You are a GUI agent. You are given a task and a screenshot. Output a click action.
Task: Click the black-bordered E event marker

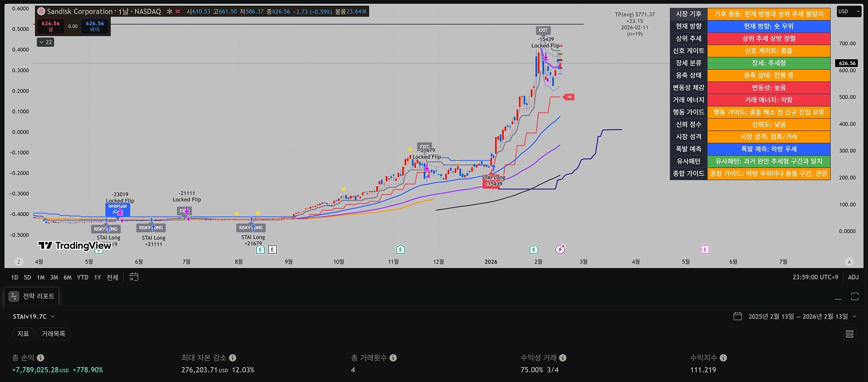click(272, 250)
